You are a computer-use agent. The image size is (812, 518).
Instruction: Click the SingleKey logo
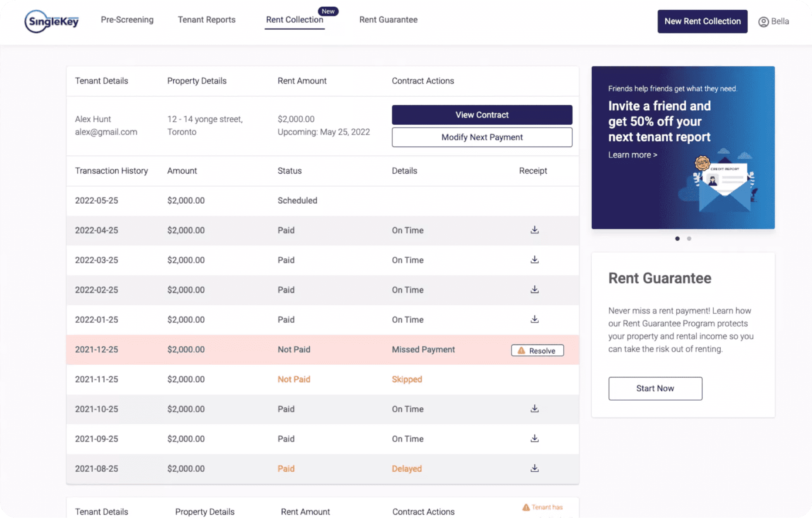[x=52, y=21]
